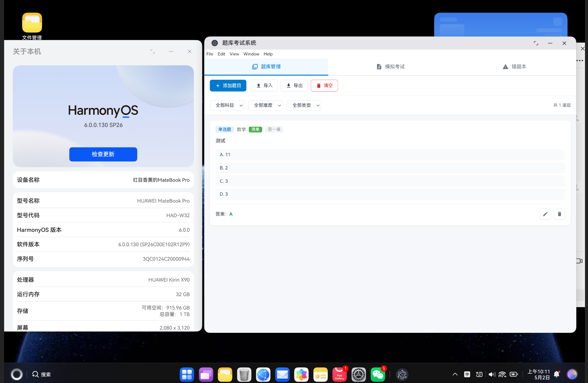Click the 搜索 search button on taskbar

point(41,374)
